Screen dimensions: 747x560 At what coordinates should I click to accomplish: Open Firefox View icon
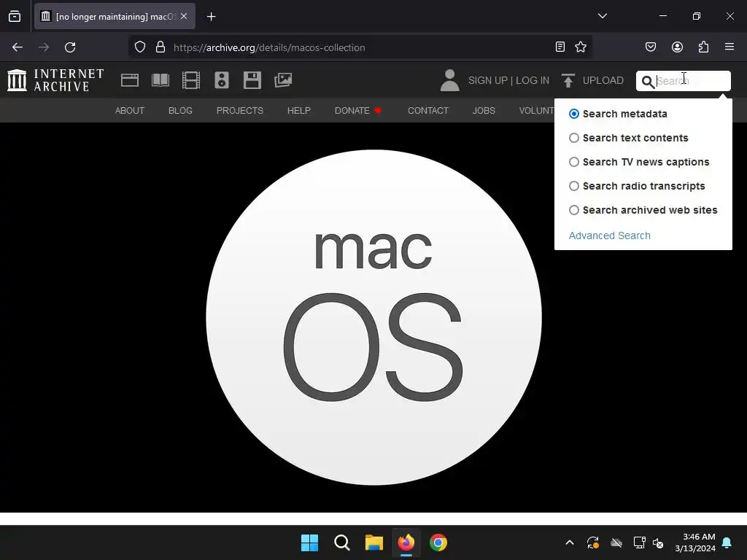[15, 16]
